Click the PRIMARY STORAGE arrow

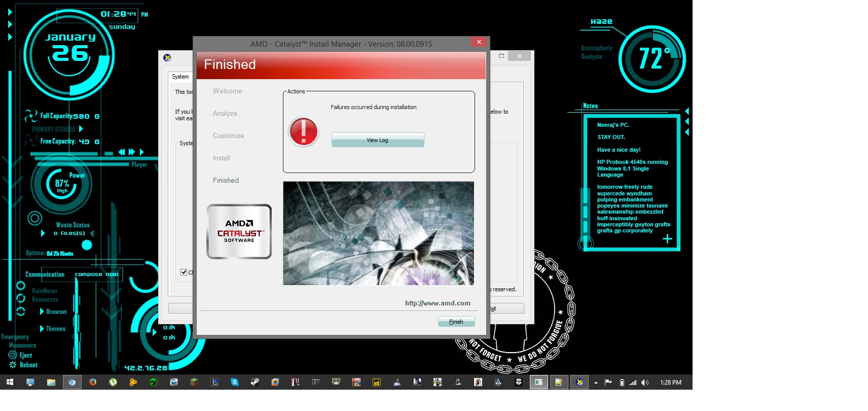point(81,129)
